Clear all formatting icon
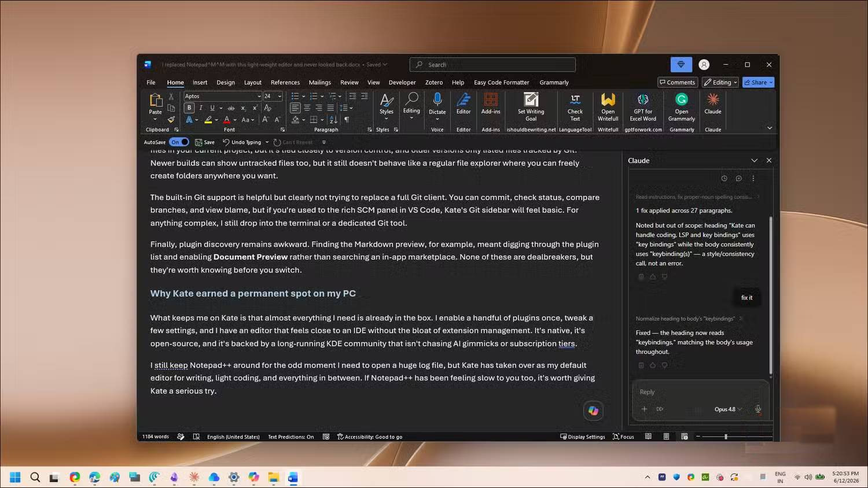The image size is (868, 488). tap(268, 108)
